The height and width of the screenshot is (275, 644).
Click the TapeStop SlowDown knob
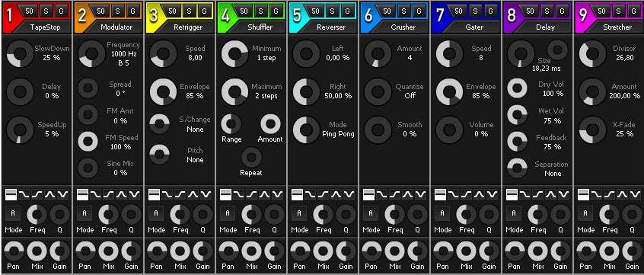coord(20,53)
